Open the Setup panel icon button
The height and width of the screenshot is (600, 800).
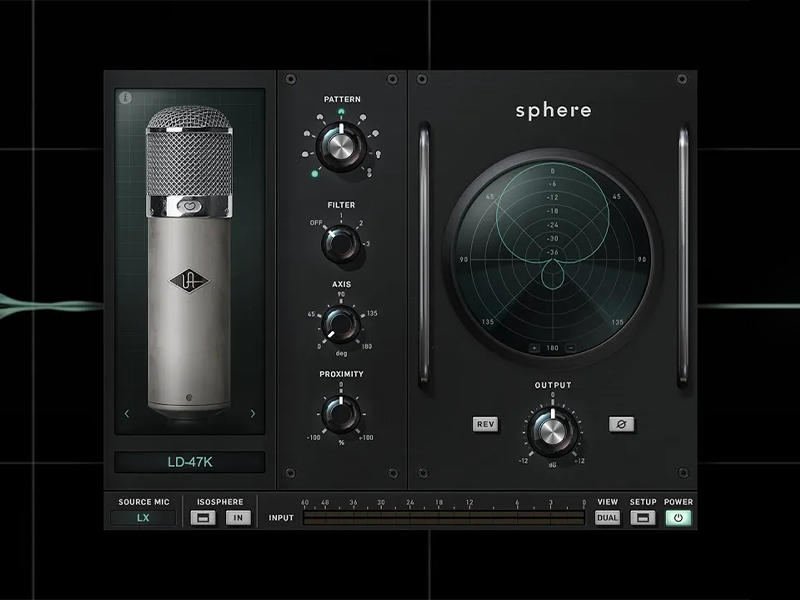(643, 518)
